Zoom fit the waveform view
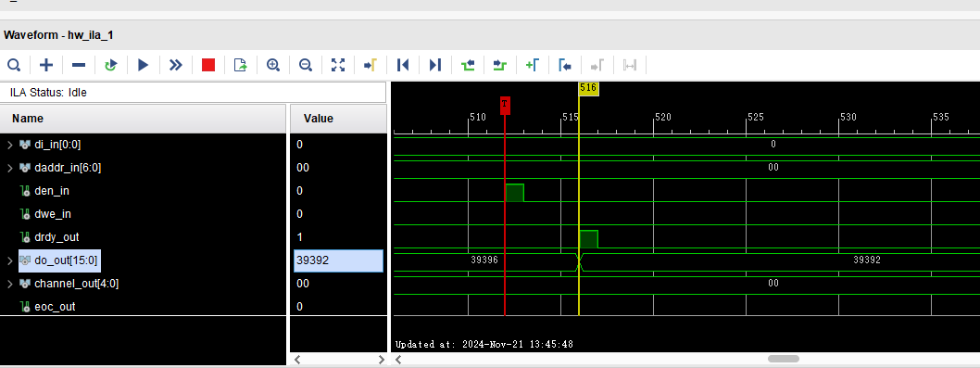Viewport: 980px width, 368px height. point(338,65)
